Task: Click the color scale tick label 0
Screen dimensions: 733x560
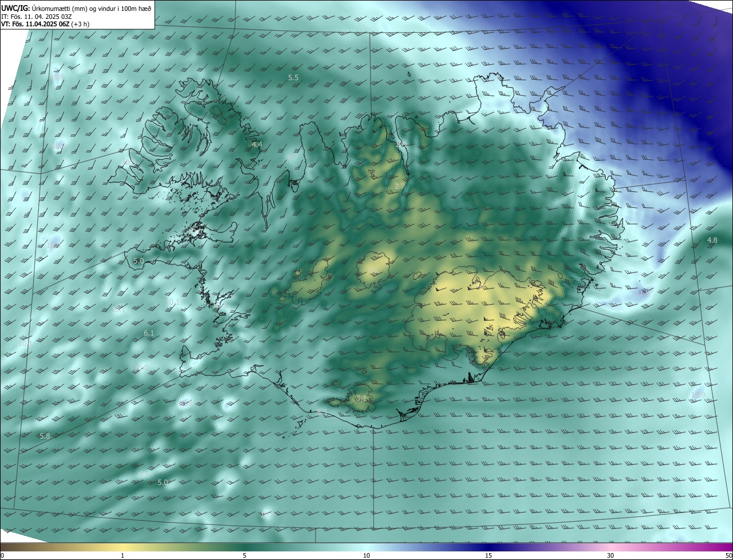Action: [x=2, y=555]
